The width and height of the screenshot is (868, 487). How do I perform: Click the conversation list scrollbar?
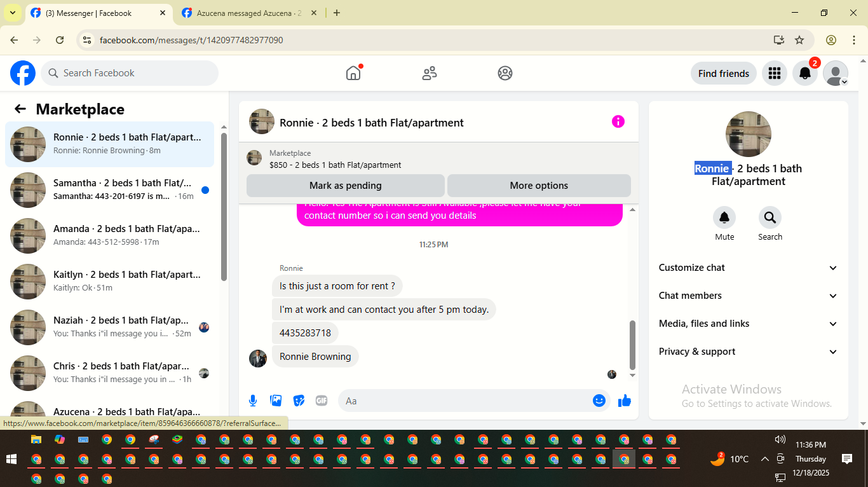click(x=224, y=207)
